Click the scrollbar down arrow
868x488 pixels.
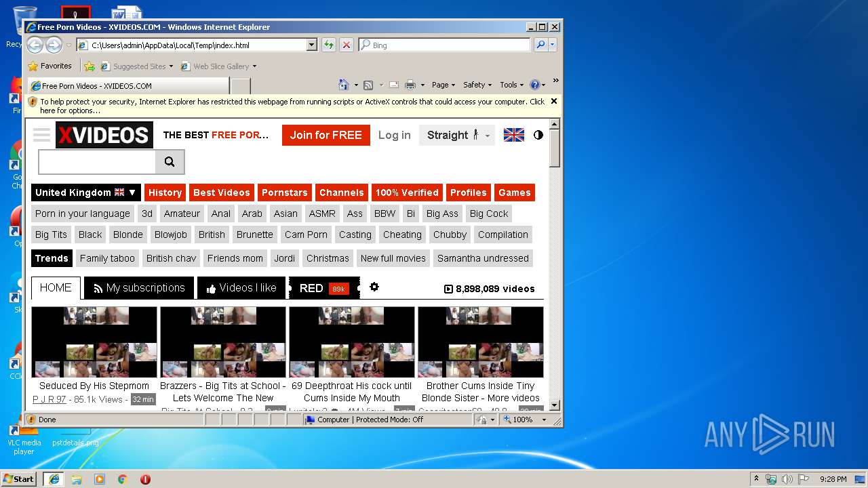[x=555, y=405]
